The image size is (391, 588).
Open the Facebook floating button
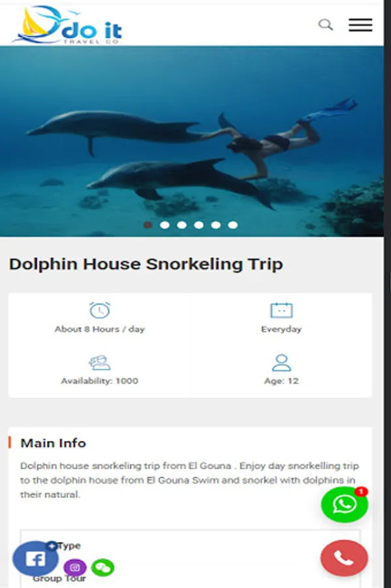(36, 559)
